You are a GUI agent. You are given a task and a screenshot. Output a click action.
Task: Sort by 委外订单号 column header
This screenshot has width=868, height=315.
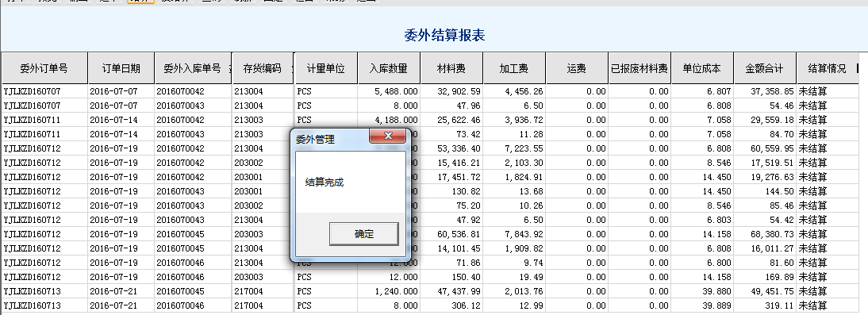44,69
